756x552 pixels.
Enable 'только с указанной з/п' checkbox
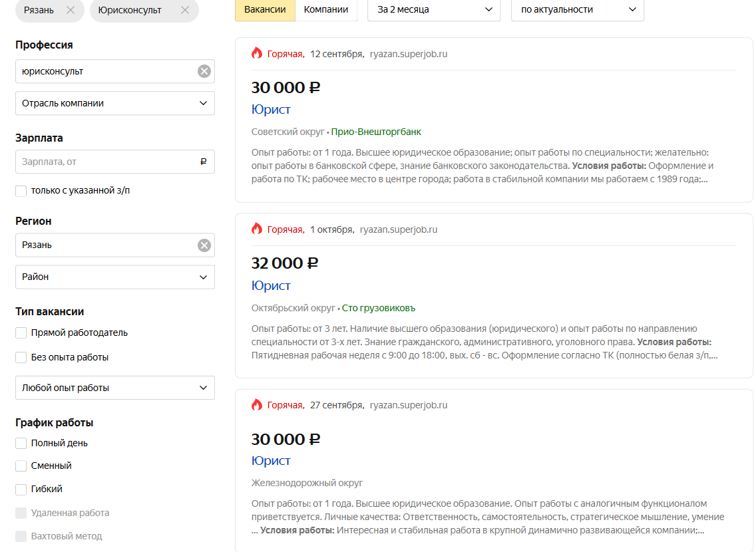21,191
